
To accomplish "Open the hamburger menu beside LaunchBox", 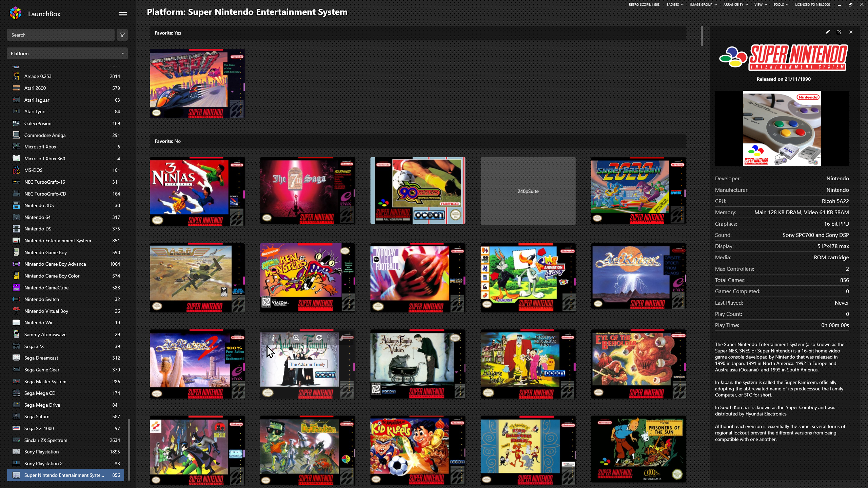I will tap(123, 14).
